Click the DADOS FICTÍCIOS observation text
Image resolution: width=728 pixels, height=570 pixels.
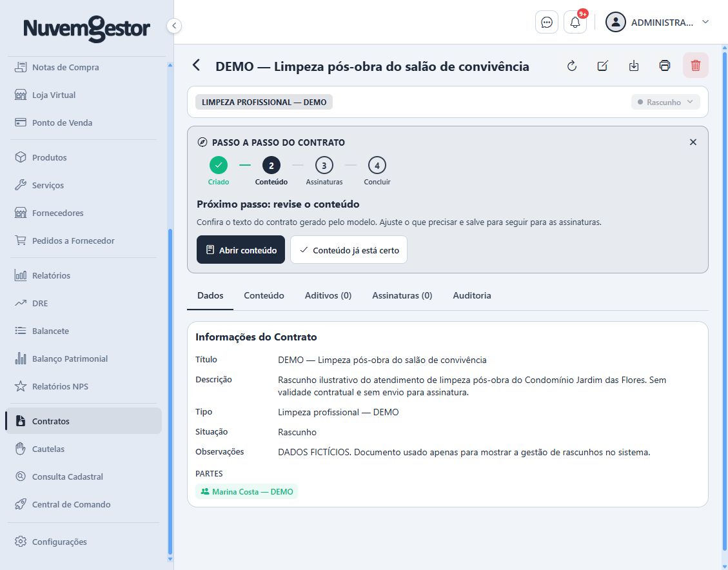tap(464, 452)
